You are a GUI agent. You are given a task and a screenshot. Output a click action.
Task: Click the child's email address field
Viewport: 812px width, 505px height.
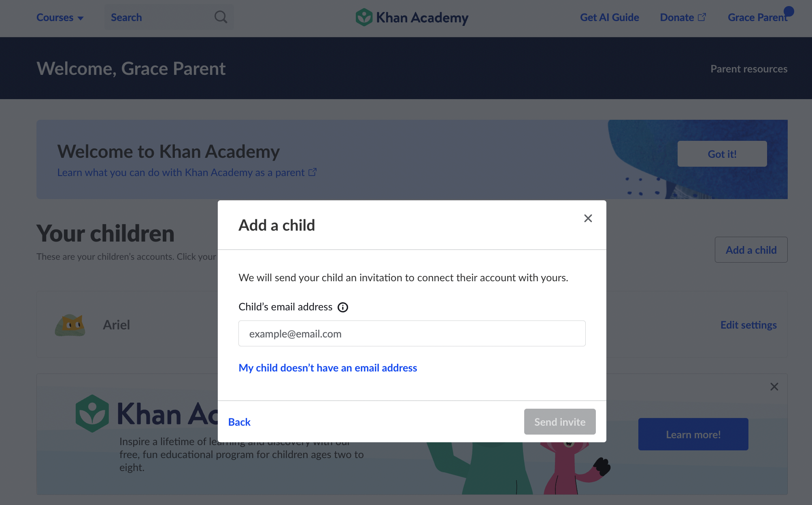click(x=412, y=333)
